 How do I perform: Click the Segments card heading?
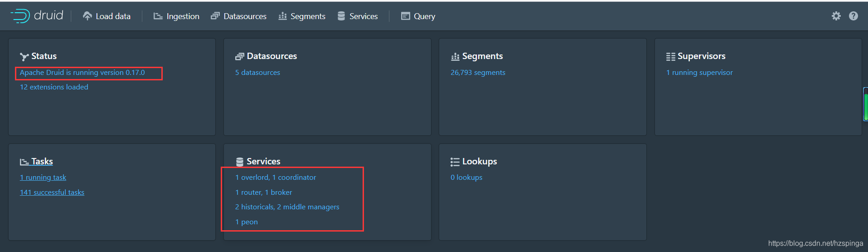coord(482,56)
